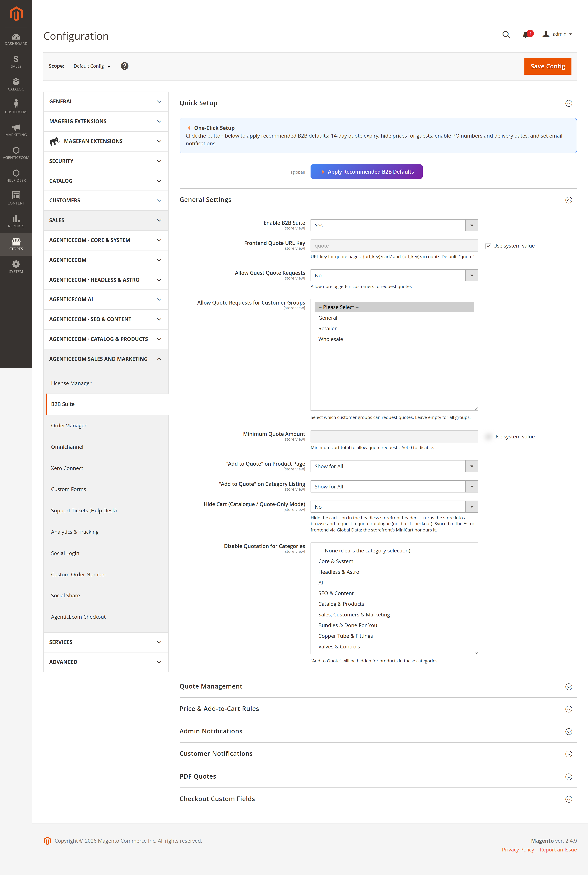
Task: Click the Minimum Quote Amount input field
Action: point(394,437)
